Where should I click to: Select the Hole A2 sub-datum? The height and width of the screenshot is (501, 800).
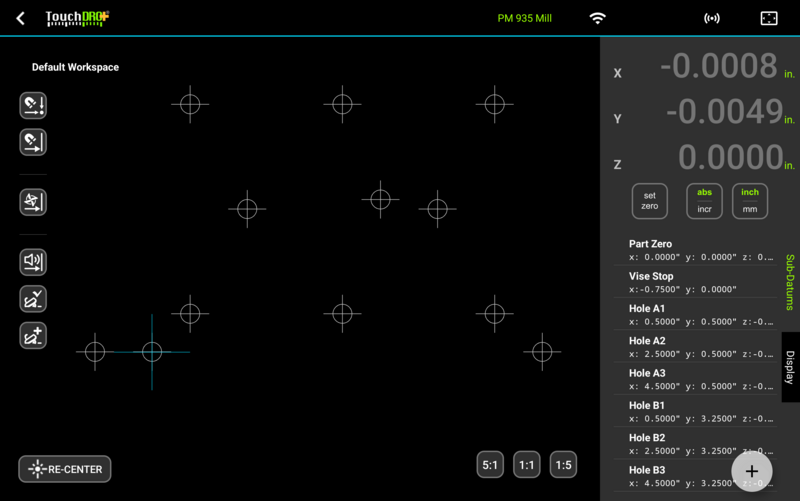(695, 347)
